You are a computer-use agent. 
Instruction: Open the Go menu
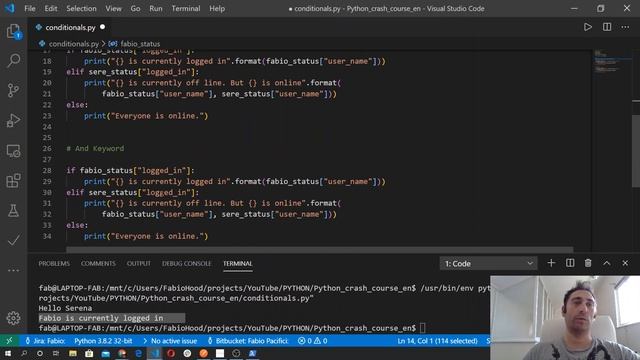coord(135,9)
